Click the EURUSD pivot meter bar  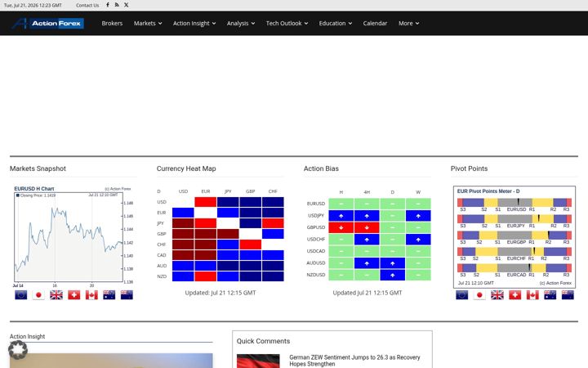pos(514,203)
